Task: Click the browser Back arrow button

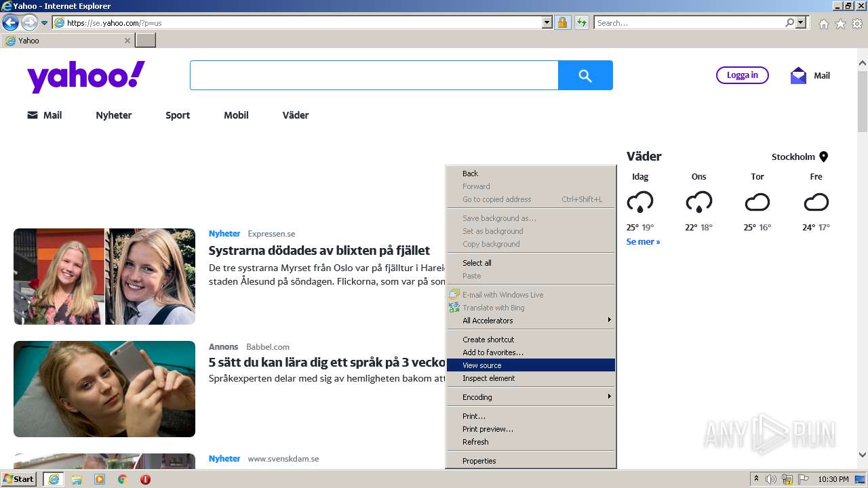Action: click(10, 22)
